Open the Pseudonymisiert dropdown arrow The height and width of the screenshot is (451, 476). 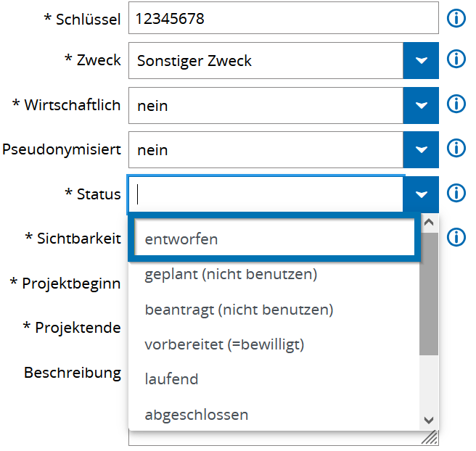421,149
